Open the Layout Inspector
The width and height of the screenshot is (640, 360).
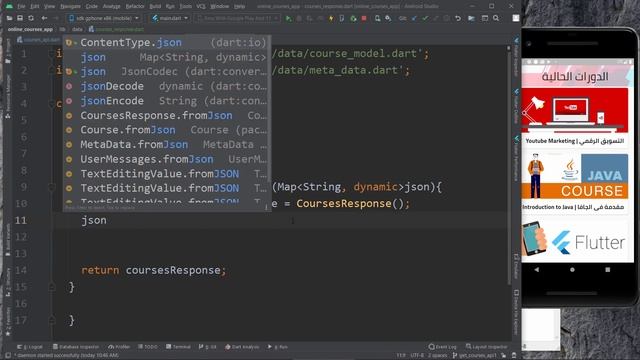487,347
